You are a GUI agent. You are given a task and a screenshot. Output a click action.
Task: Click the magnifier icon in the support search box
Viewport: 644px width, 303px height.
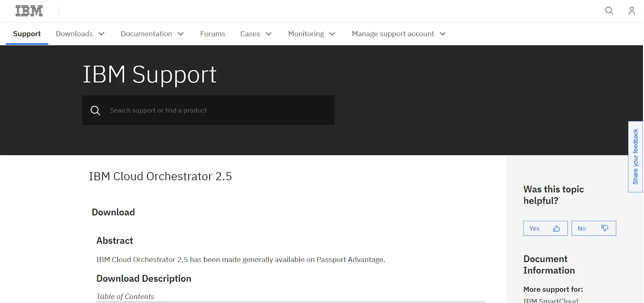point(95,110)
